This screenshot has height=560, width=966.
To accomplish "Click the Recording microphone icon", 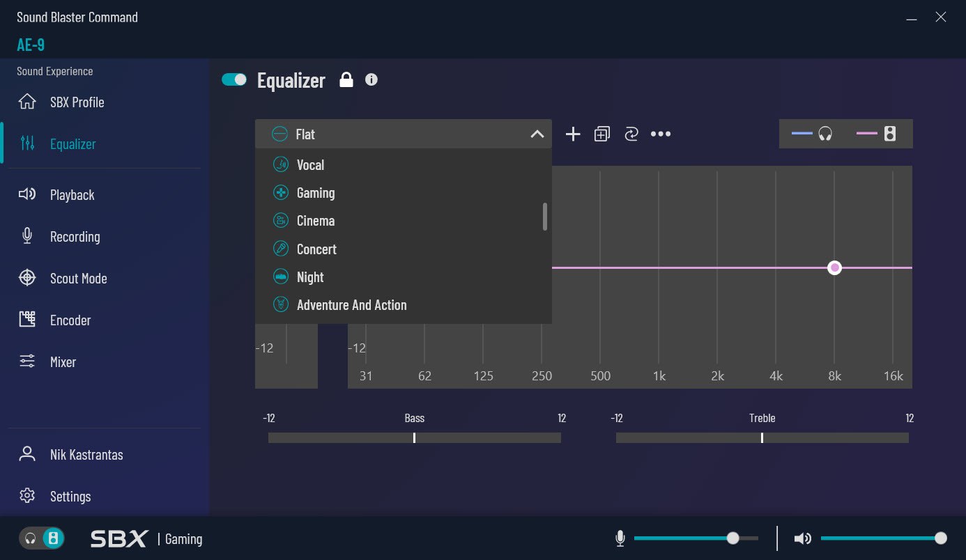I will 27,236.
